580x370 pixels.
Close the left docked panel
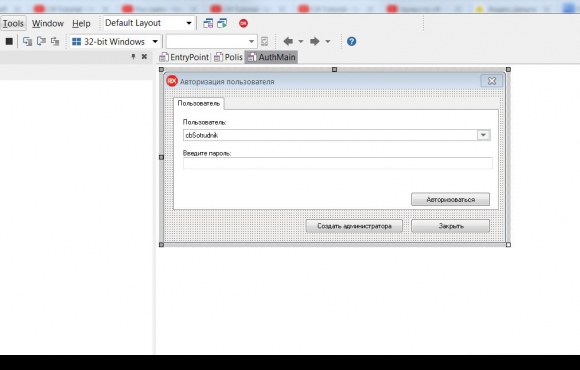click(x=144, y=57)
